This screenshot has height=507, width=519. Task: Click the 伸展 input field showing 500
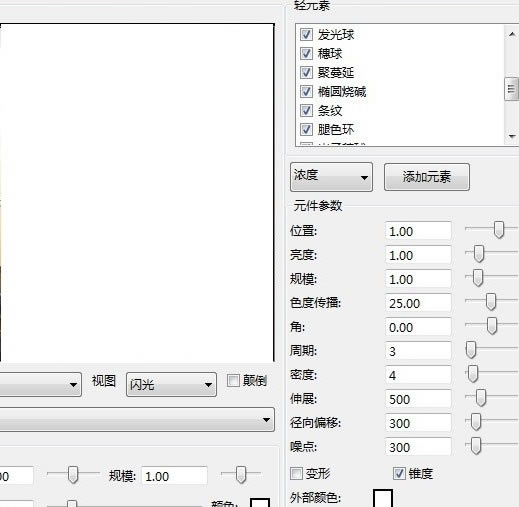pos(418,399)
